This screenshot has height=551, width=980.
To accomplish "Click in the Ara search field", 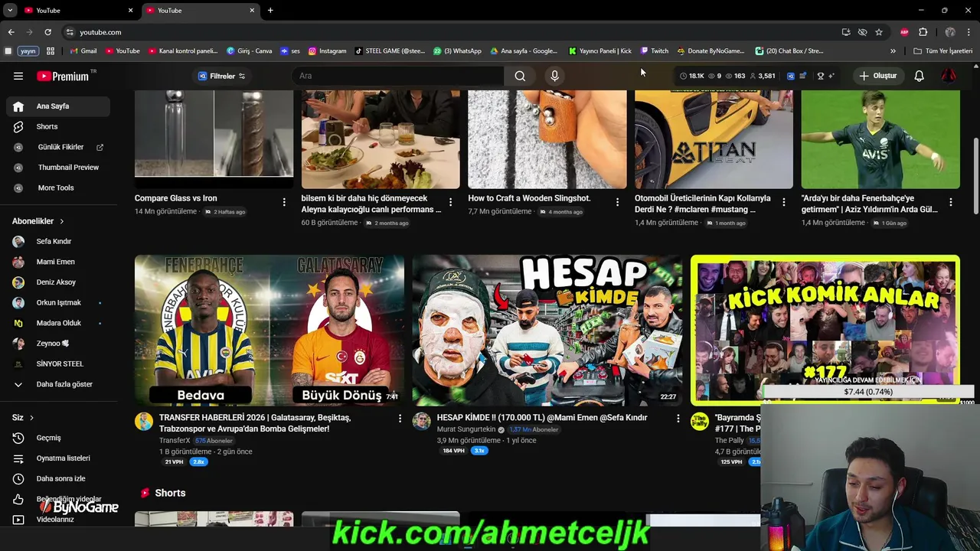I will [x=397, y=76].
